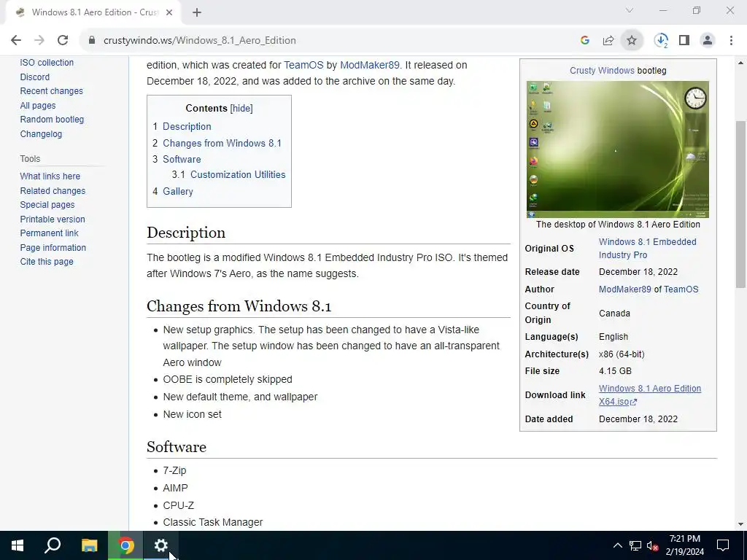The width and height of the screenshot is (747, 560).
Task: View site information via the padlock icon
Action: [92, 41]
